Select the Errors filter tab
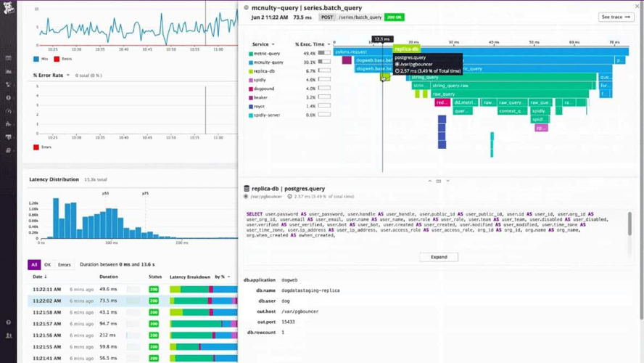Screen dimensions: 644x363 (65, 265)
